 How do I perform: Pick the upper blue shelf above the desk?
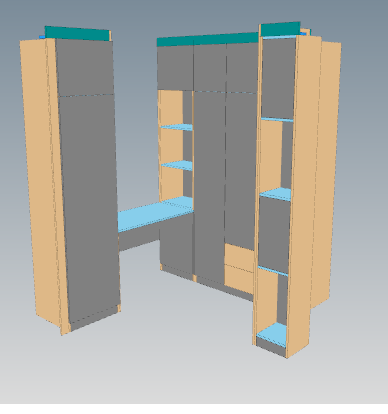(x=177, y=127)
